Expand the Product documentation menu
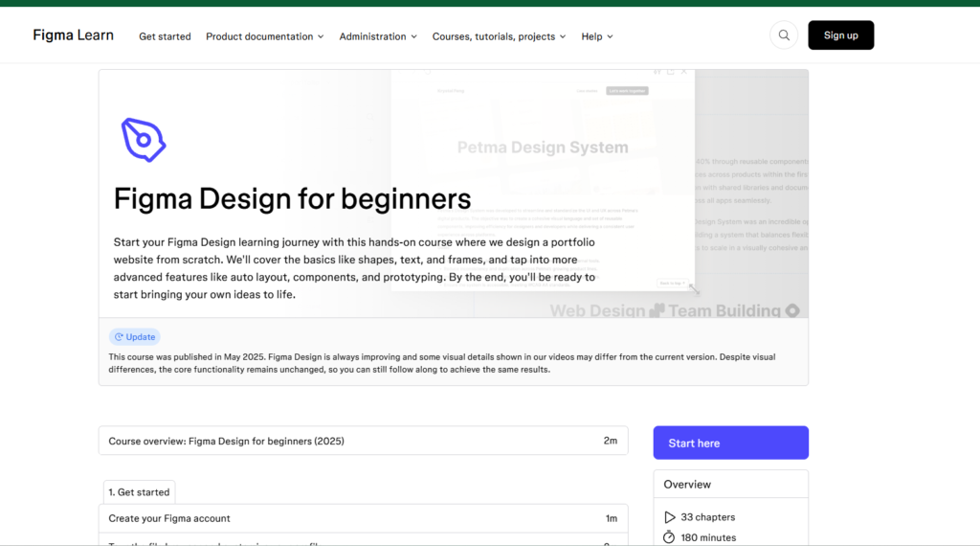 click(x=265, y=36)
